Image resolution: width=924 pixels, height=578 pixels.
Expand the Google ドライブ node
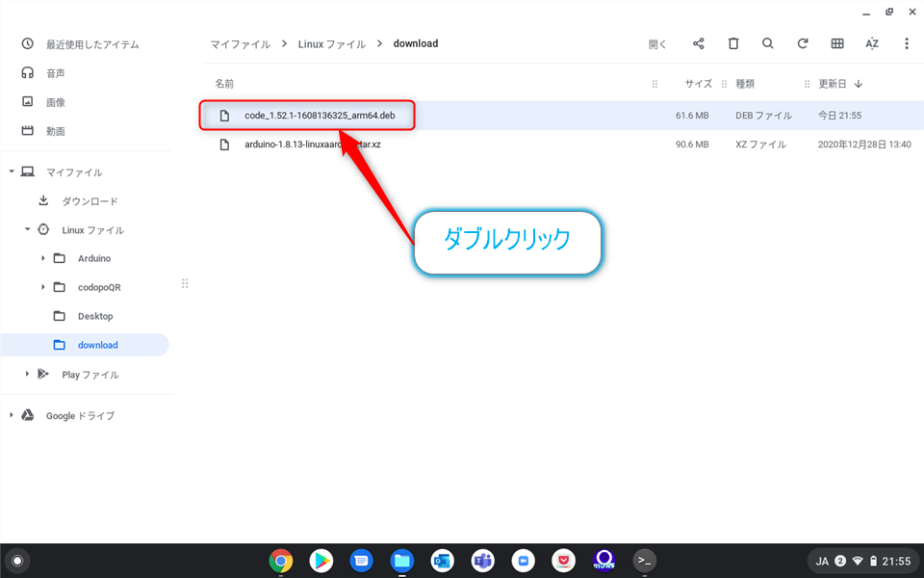(x=12, y=415)
